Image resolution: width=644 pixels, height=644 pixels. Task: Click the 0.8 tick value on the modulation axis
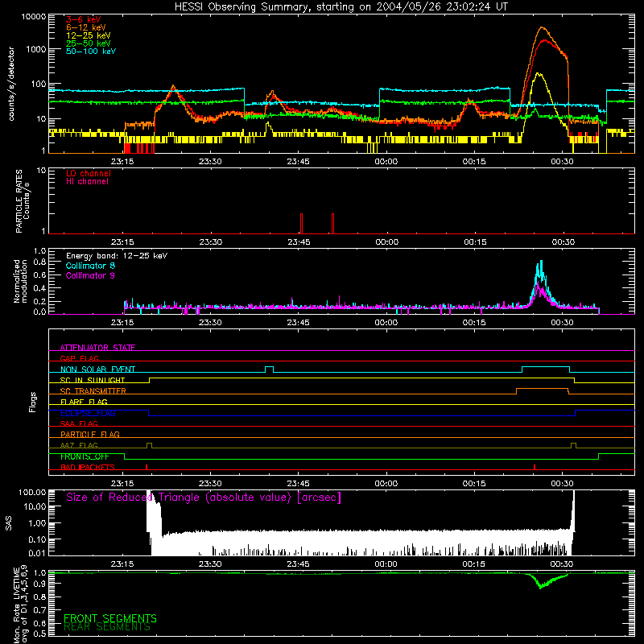pyautogui.click(x=39, y=262)
